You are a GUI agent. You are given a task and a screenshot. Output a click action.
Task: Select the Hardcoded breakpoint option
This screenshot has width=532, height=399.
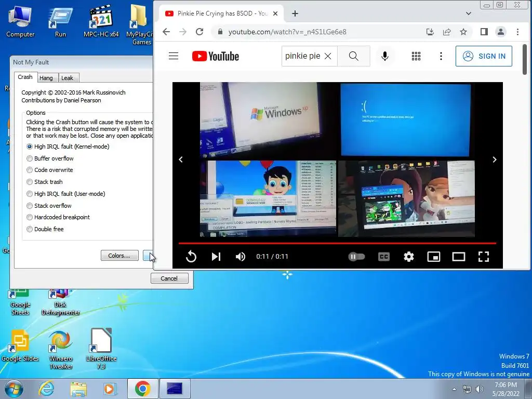coord(58,217)
